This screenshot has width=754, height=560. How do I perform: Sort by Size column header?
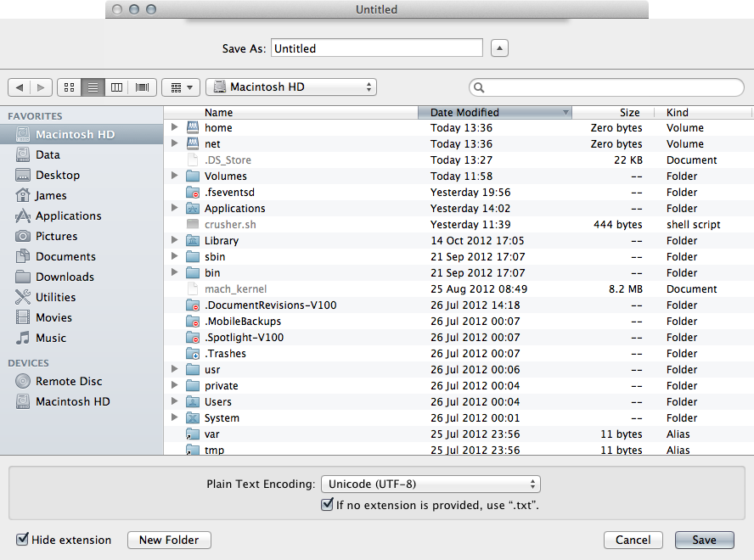tap(613, 112)
